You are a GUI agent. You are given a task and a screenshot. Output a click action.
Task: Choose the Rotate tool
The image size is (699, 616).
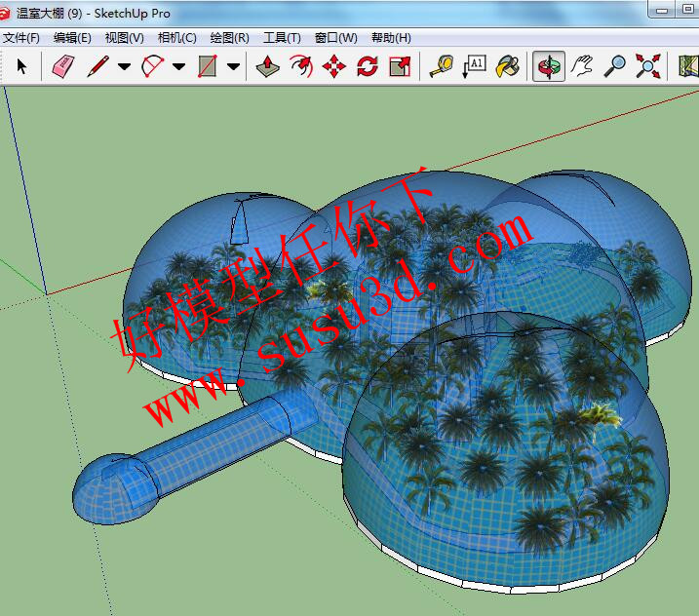(368, 66)
